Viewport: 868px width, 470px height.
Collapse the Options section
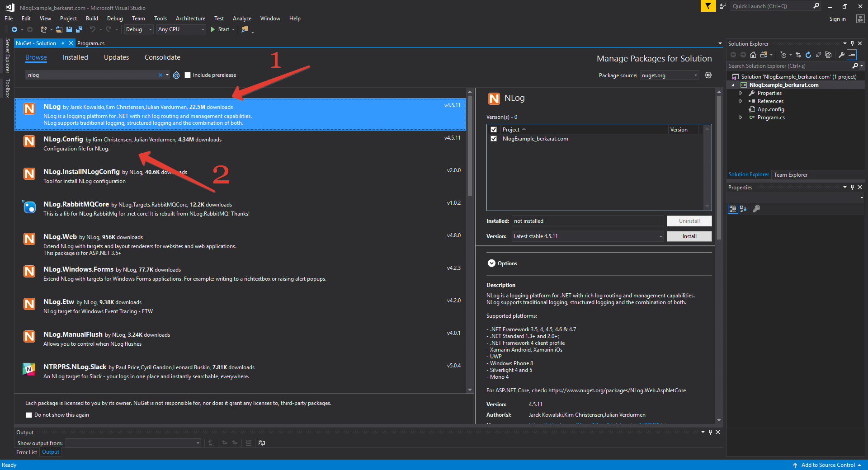[491, 263]
